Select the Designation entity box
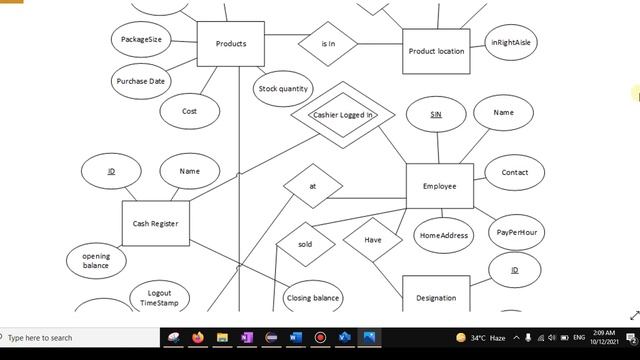640x360 pixels. pyautogui.click(x=436, y=294)
